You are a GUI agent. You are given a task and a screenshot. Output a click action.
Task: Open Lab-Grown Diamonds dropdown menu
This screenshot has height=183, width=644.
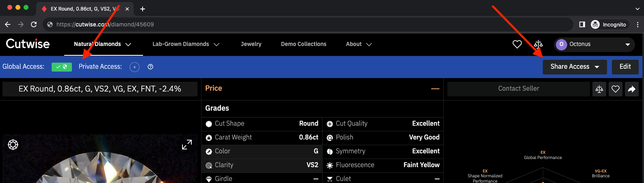point(186,44)
